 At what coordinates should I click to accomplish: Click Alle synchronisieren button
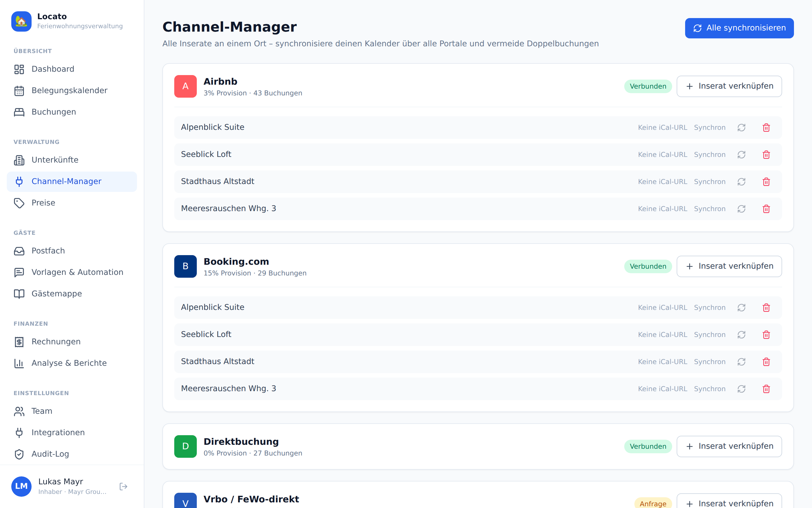(x=739, y=28)
